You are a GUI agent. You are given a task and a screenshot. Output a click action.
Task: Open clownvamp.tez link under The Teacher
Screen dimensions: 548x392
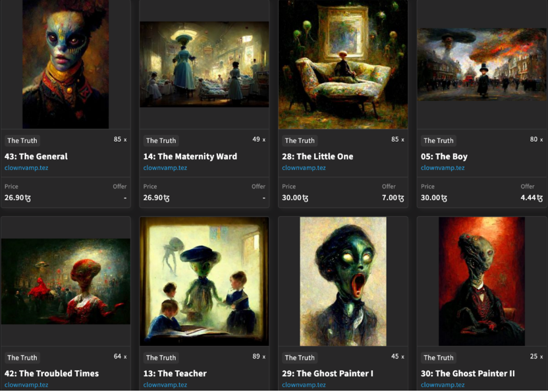pyautogui.click(x=165, y=385)
